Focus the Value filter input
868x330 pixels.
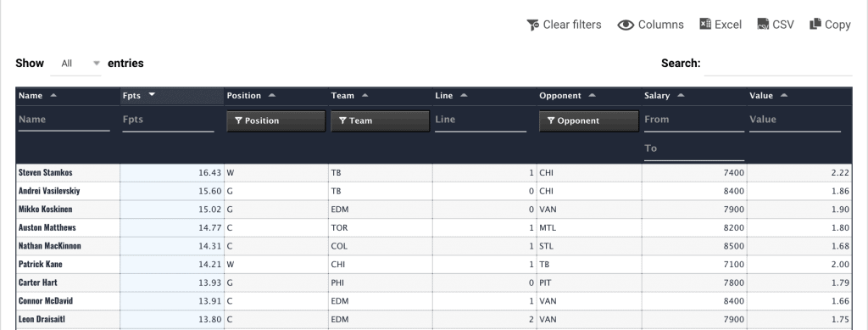coord(795,120)
